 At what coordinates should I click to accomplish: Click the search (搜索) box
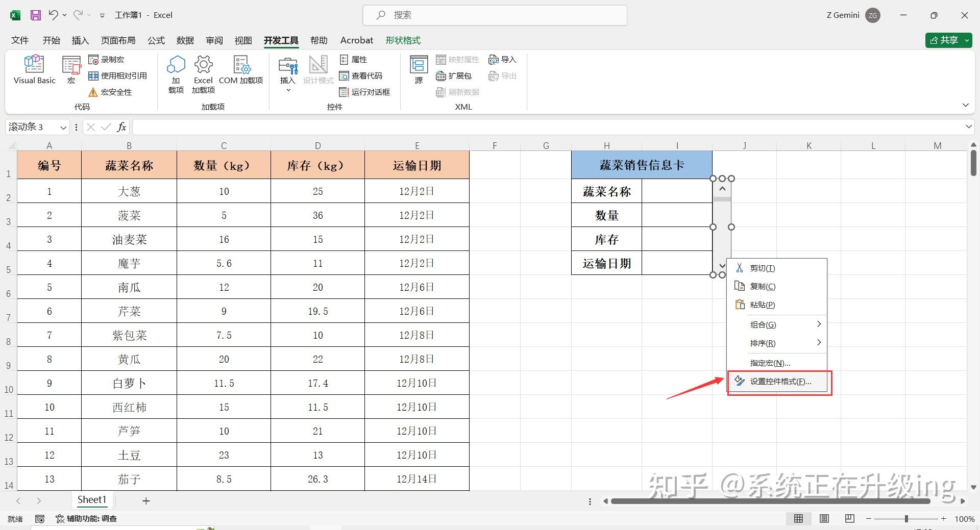coord(495,15)
